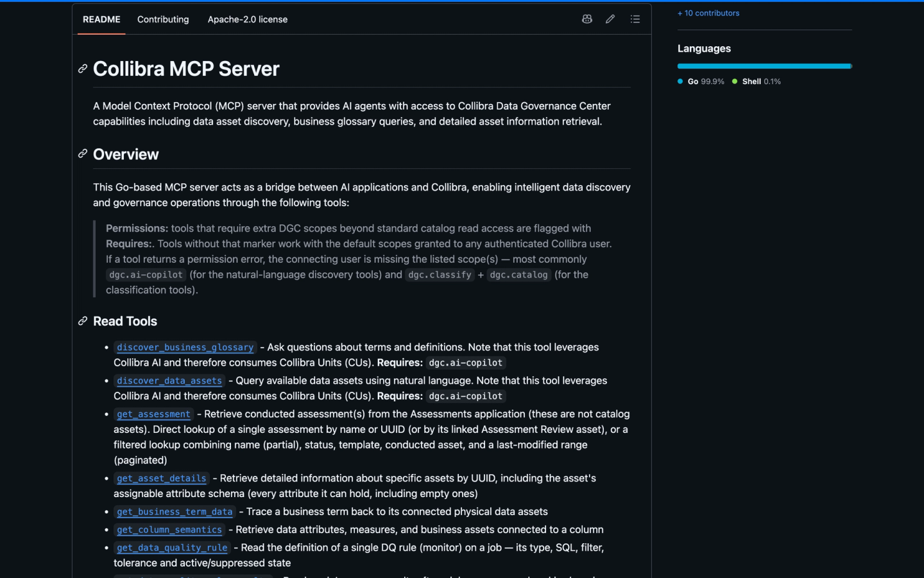Click dgc.ai-copilot scope in discover_data_assets item
Image resolution: width=924 pixels, height=578 pixels.
(x=466, y=396)
